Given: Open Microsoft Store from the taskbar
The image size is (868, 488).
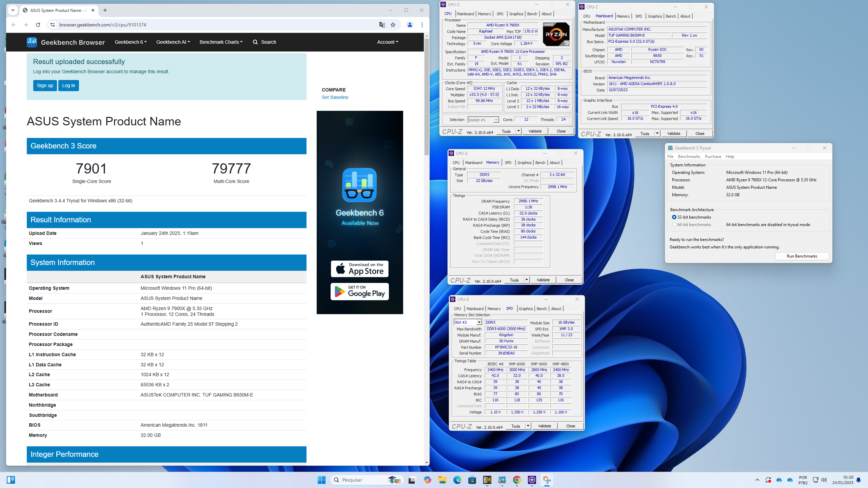Looking at the screenshot, I should point(472,480).
